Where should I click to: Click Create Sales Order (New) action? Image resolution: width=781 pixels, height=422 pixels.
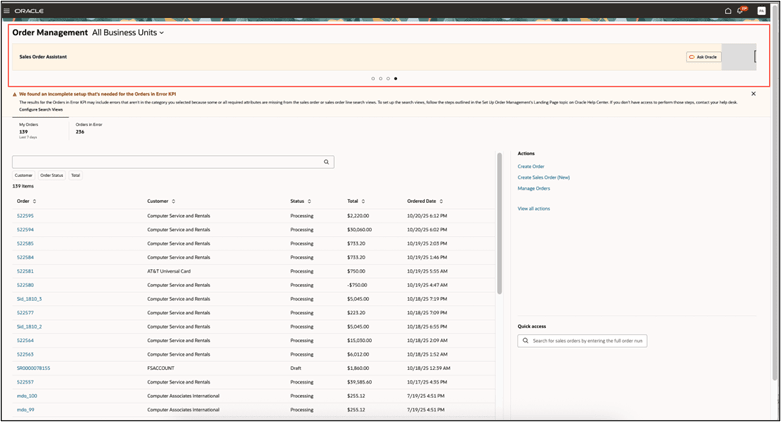click(x=543, y=177)
